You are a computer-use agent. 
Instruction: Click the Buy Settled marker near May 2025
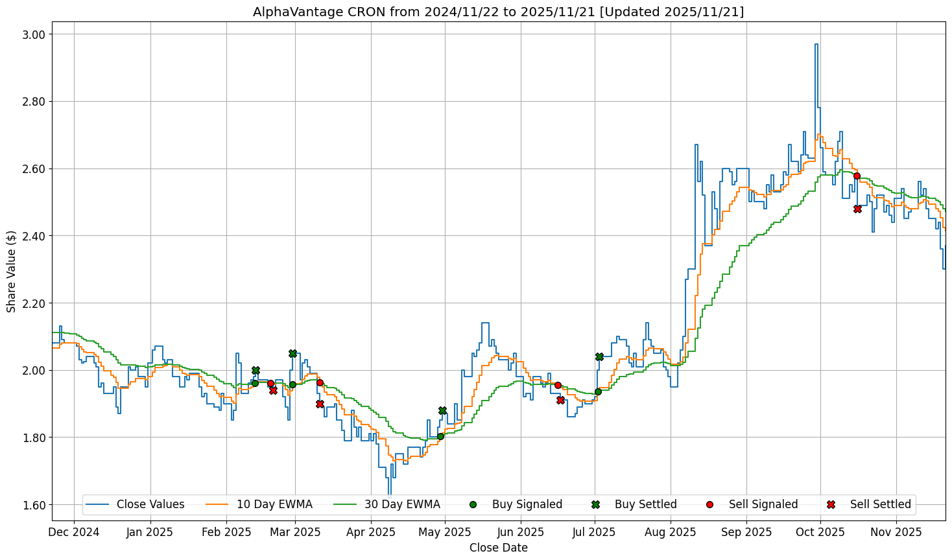[x=442, y=410]
